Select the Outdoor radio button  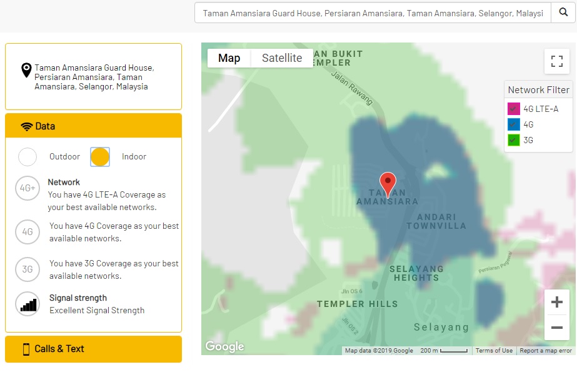tap(28, 157)
